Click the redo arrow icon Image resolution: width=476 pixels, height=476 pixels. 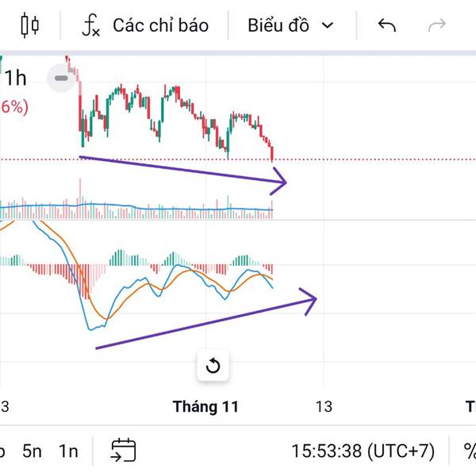[436, 25]
